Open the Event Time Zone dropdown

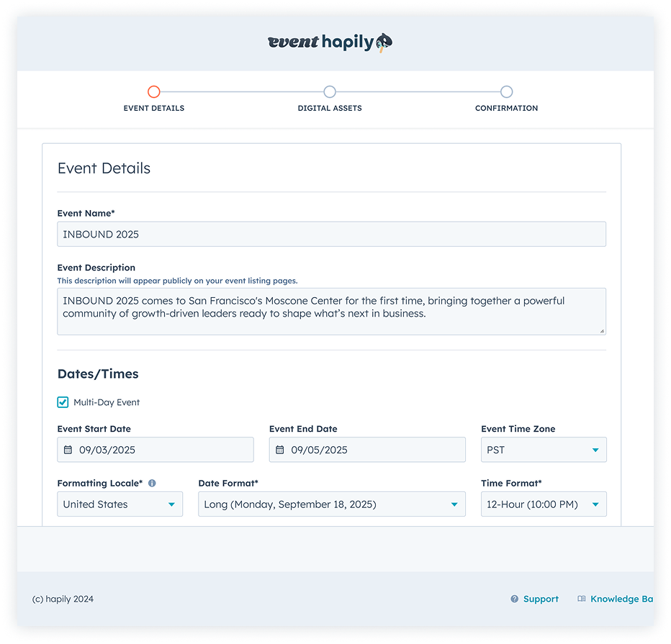(544, 450)
